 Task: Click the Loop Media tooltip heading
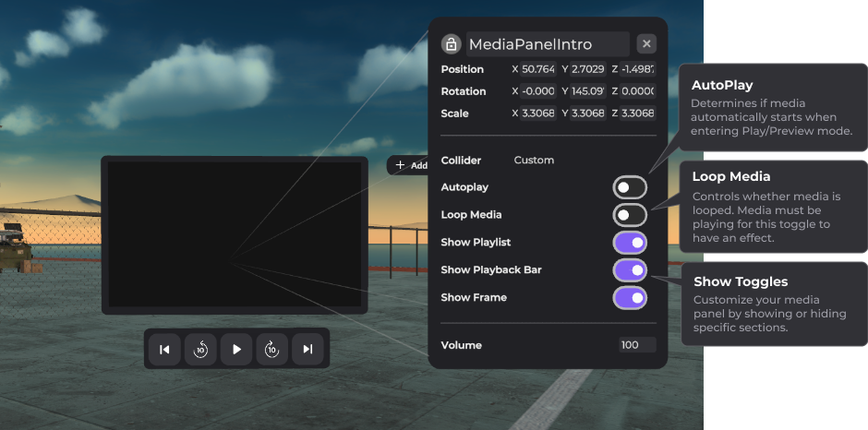(x=731, y=176)
